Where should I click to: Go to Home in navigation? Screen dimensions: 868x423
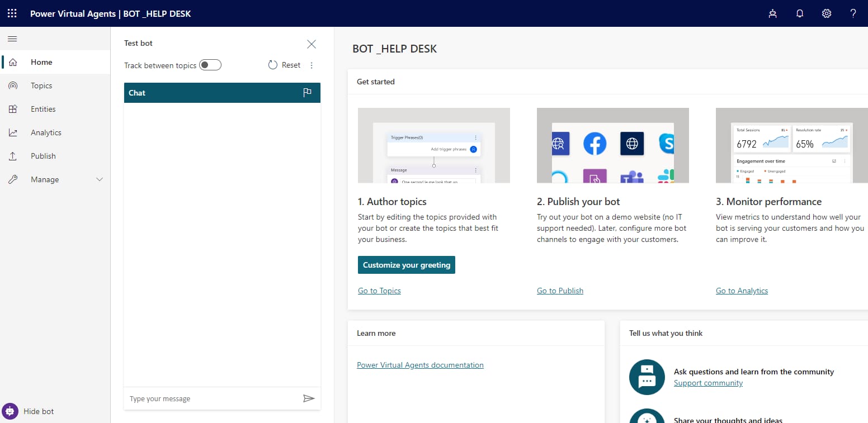point(55,62)
